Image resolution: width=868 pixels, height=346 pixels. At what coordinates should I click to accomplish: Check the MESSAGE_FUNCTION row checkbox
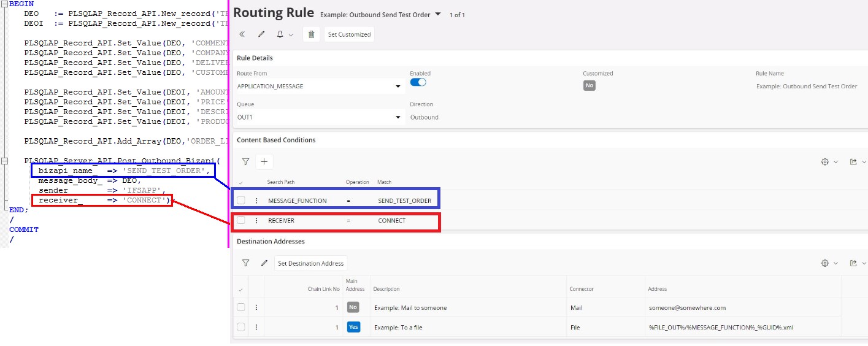pos(241,201)
